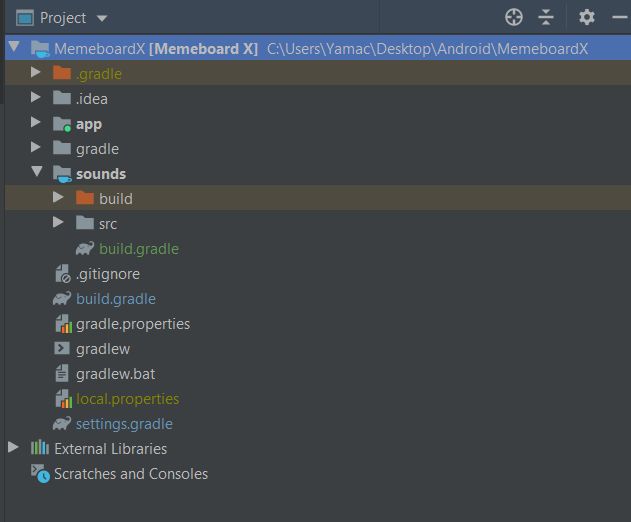Collapse the MemeboardX root node arrow
This screenshot has height=522, width=631.
click(14, 46)
